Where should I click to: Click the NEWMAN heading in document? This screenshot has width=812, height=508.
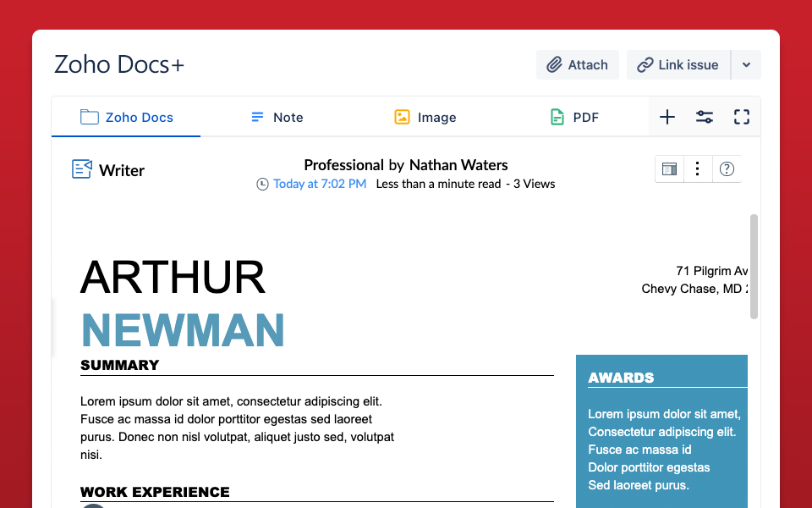coord(183,330)
